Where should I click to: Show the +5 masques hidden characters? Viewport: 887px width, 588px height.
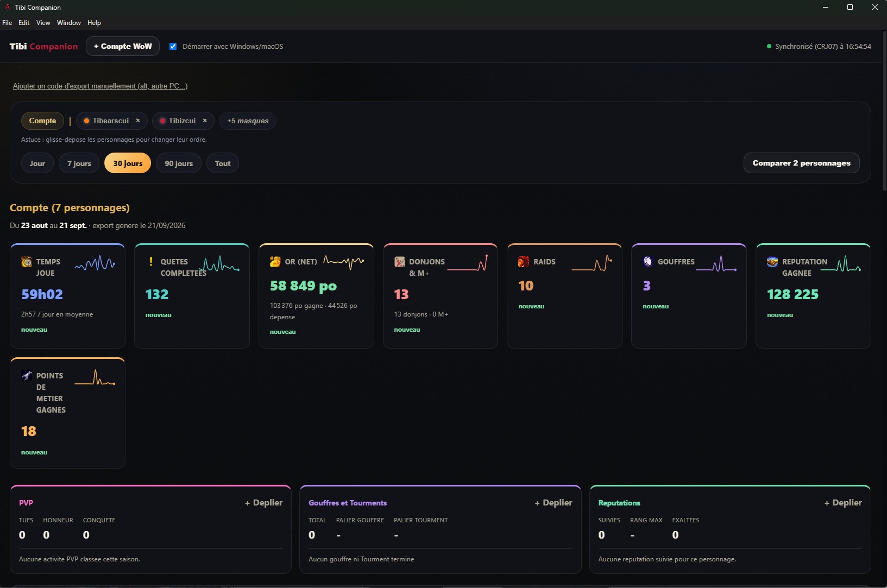(248, 121)
